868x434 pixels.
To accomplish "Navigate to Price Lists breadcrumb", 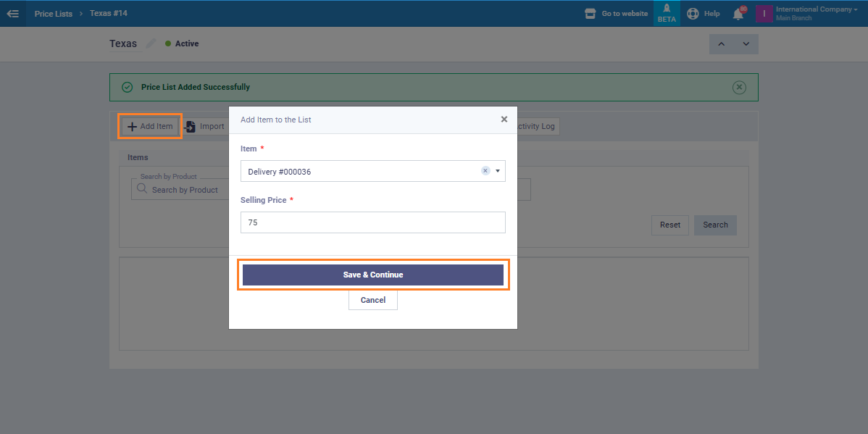I will pyautogui.click(x=53, y=14).
